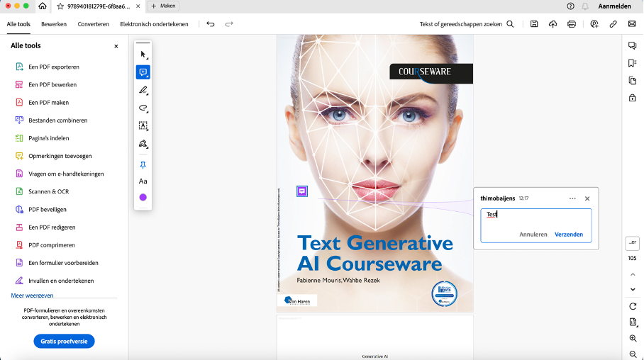
Task: Pin the quick tools toolbar
Action: pyautogui.click(x=143, y=165)
